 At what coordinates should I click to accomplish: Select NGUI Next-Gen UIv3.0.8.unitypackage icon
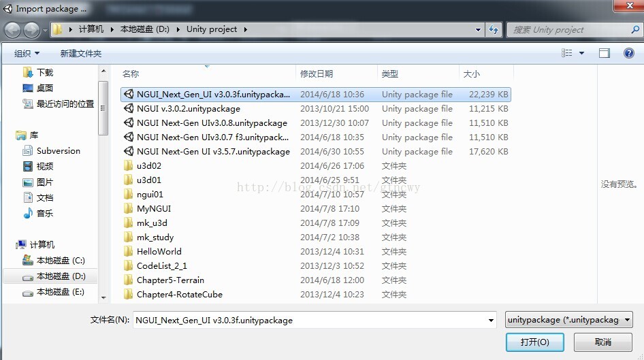pos(129,122)
